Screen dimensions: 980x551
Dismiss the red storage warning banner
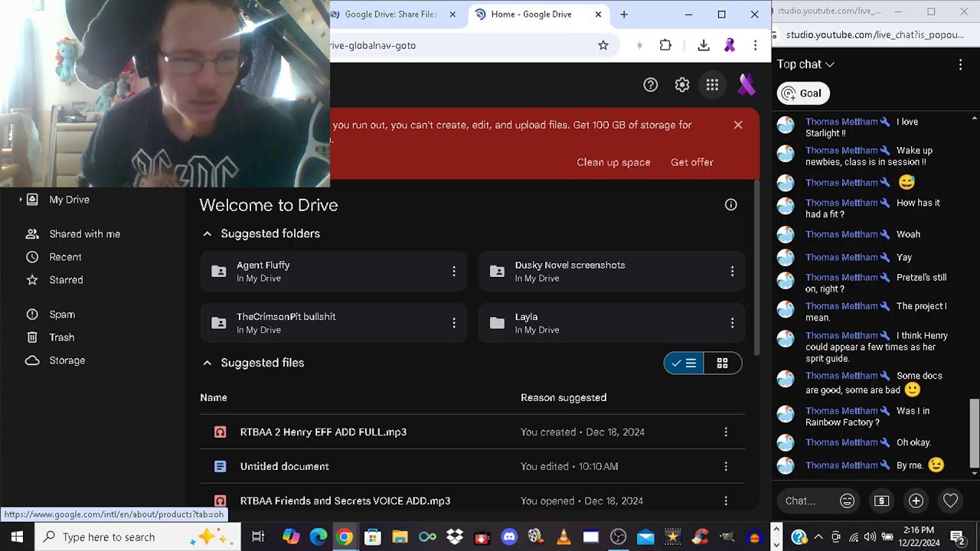pos(738,125)
